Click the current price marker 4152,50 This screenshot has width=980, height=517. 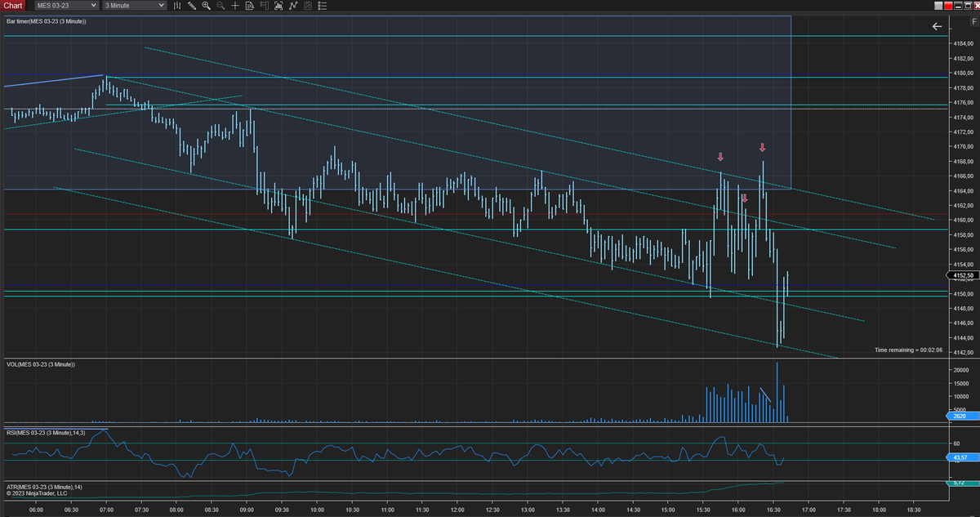coord(962,275)
